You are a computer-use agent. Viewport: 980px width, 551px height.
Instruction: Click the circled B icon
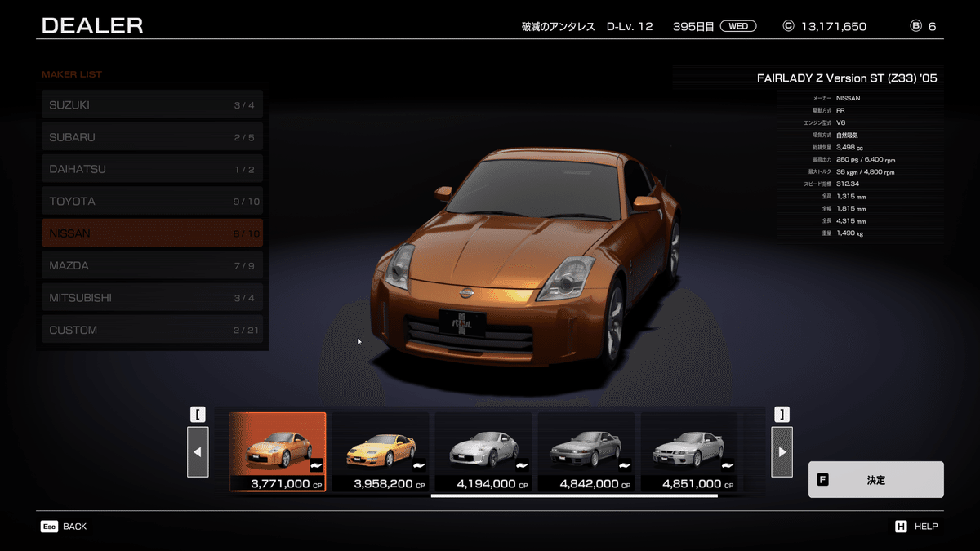pos(915,26)
